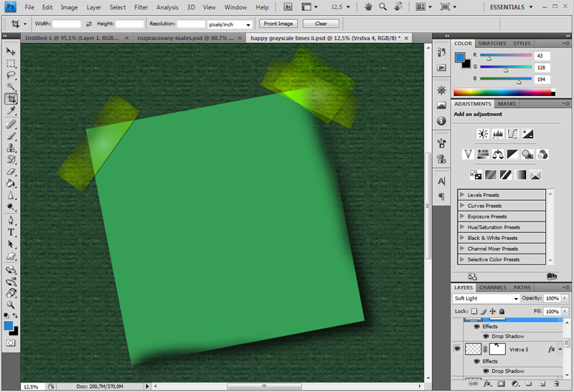Click the foreground color swatch in Color panel
The height and width of the screenshot is (392, 574).
460,57
